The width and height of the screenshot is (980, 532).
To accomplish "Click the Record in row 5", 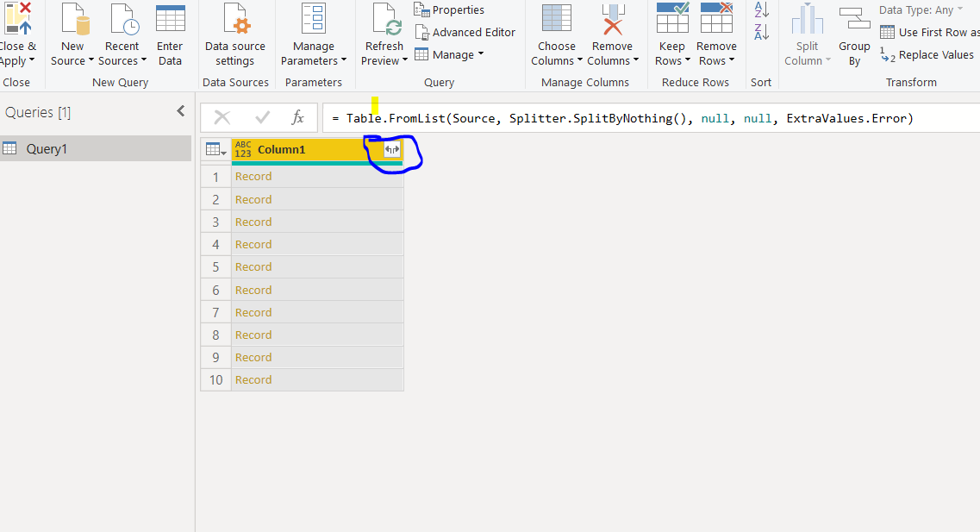I will (253, 267).
